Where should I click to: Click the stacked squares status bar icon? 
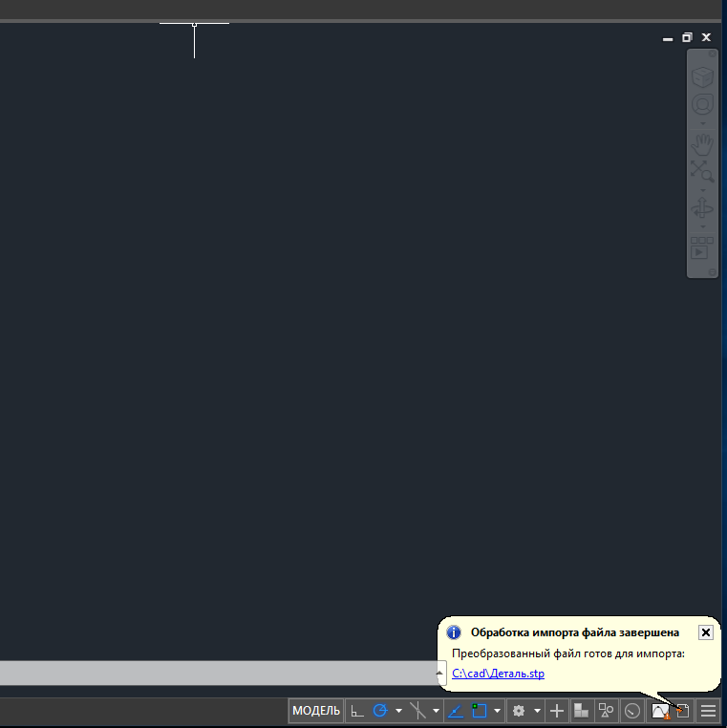click(x=581, y=711)
